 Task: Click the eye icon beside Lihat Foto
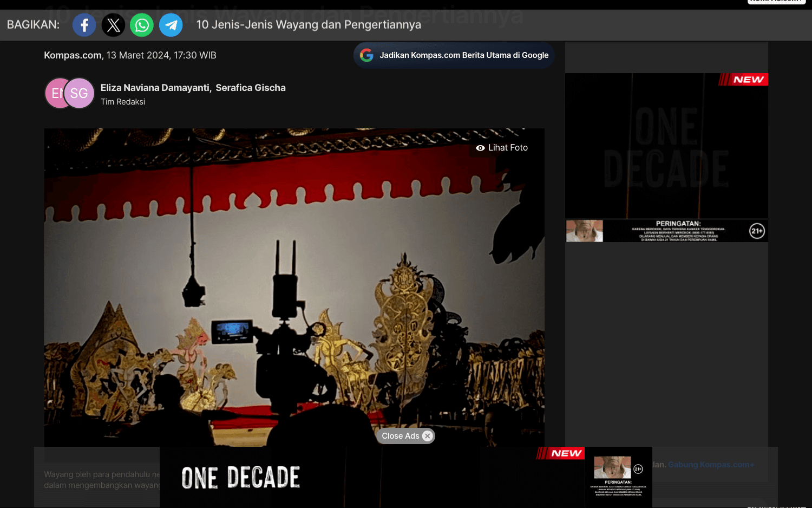pyautogui.click(x=480, y=148)
